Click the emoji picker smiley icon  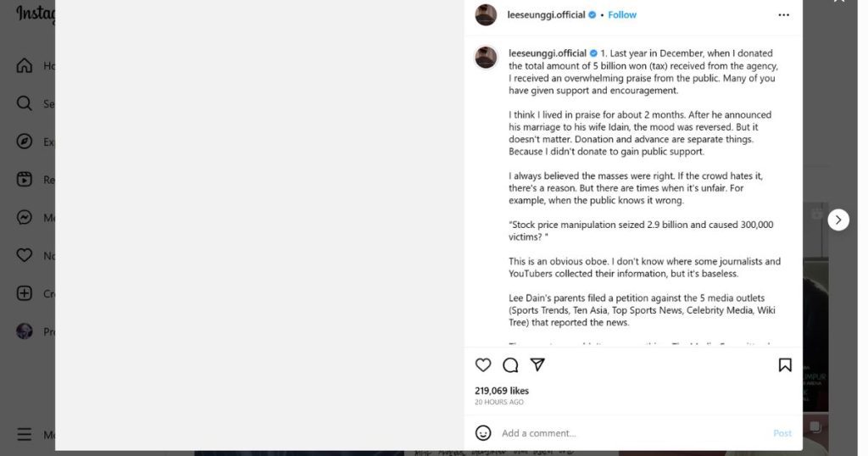(x=483, y=433)
